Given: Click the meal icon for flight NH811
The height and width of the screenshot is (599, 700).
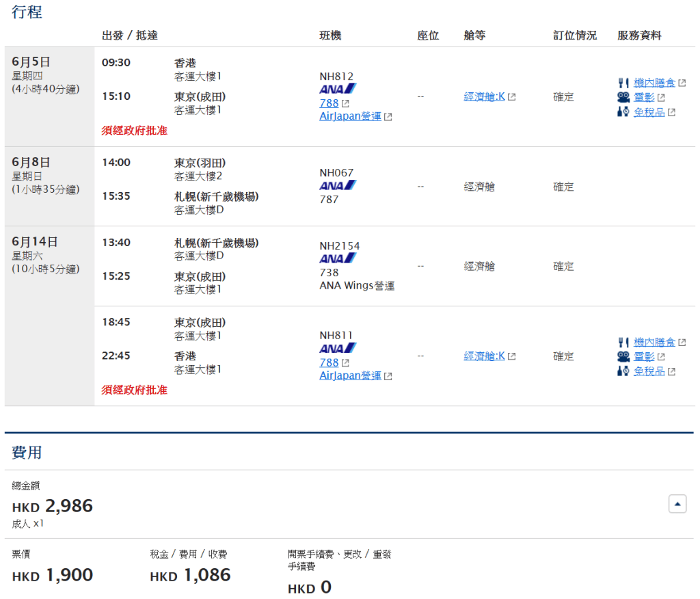Looking at the screenshot, I should point(623,342).
